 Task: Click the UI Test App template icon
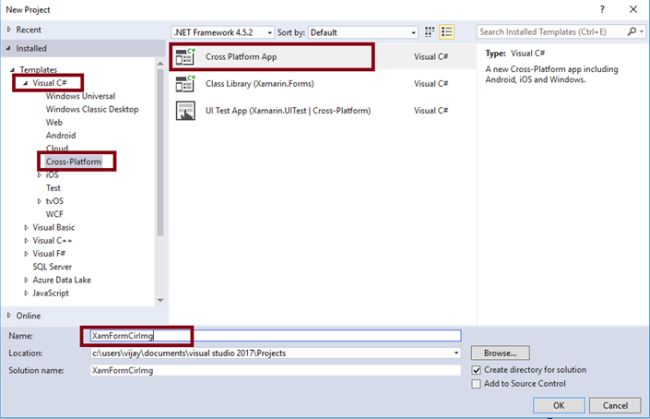[x=185, y=111]
